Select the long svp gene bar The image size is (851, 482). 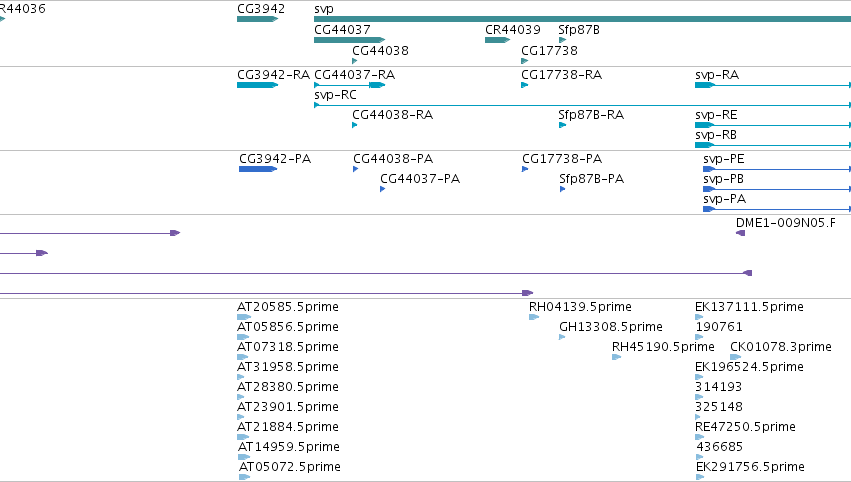point(582,19)
